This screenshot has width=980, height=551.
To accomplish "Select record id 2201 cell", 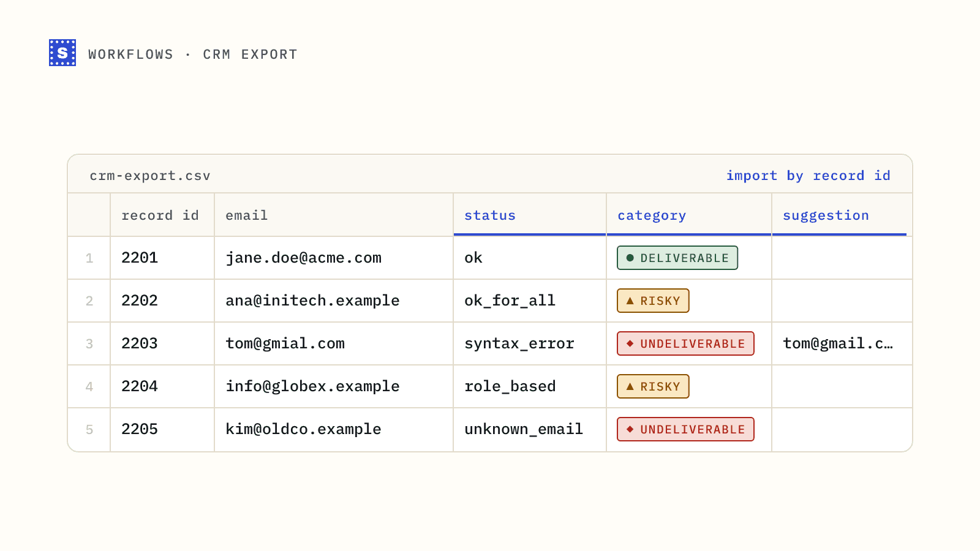I will coord(162,258).
